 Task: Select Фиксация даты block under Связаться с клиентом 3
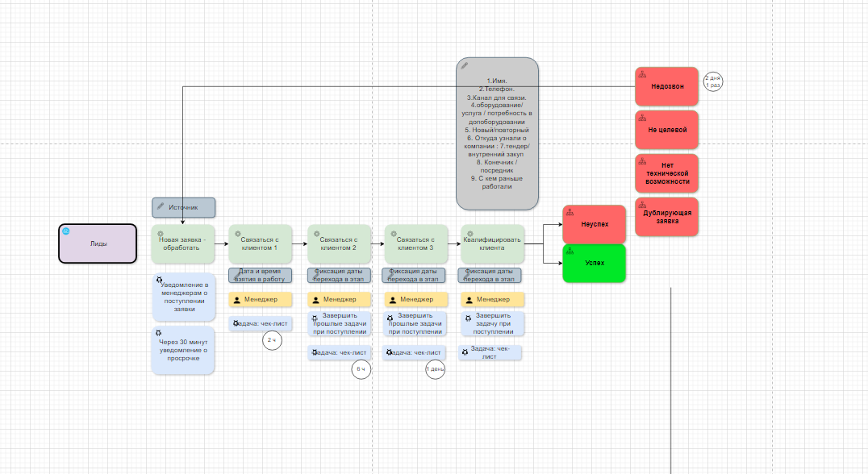point(414,276)
